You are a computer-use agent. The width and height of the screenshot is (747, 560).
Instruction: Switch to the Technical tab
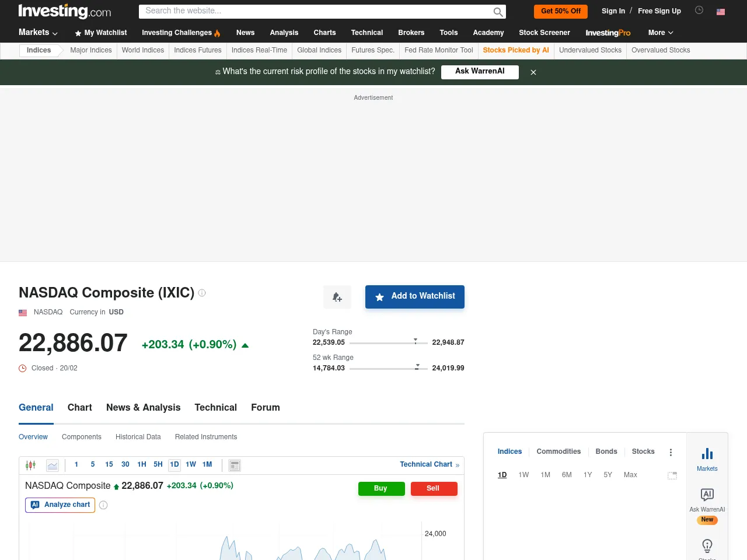pos(215,407)
